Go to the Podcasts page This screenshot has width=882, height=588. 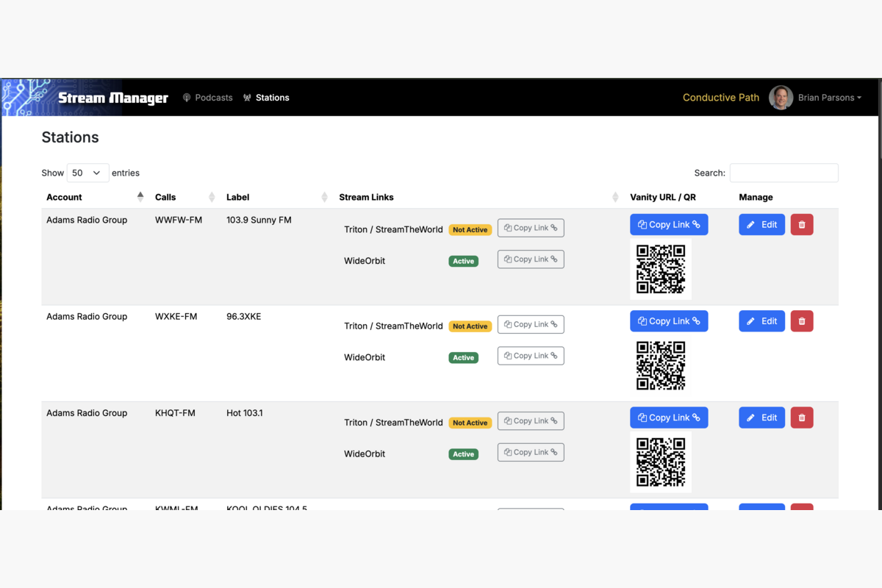click(x=207, y=98)
